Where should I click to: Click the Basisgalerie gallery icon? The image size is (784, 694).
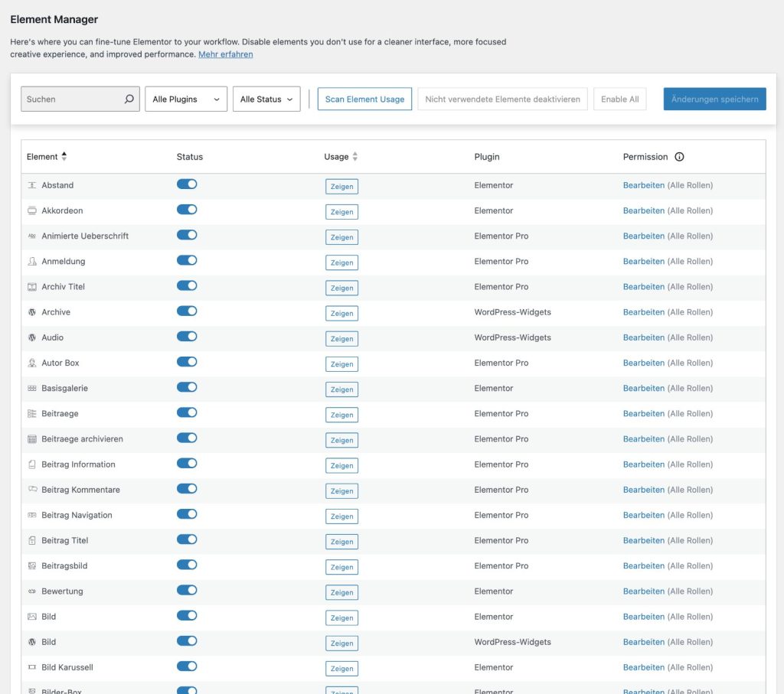32,388
